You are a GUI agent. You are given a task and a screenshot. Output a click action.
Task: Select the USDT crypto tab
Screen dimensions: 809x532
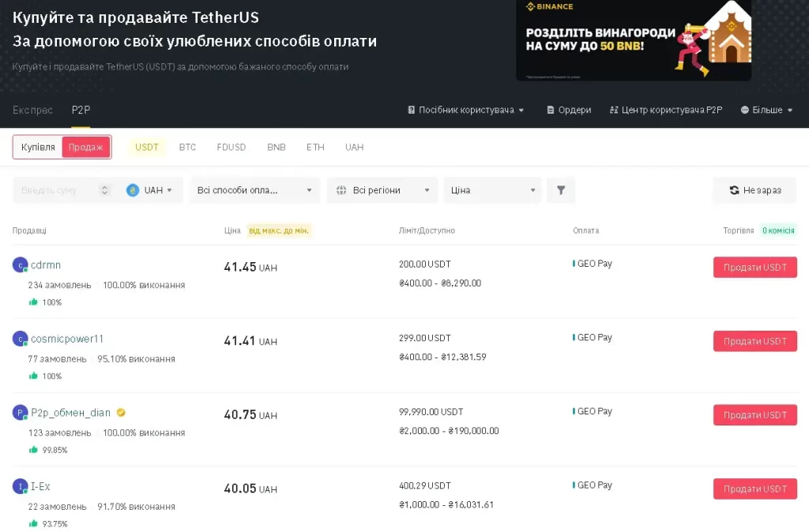pyautogui.click(x=146, y=147)
